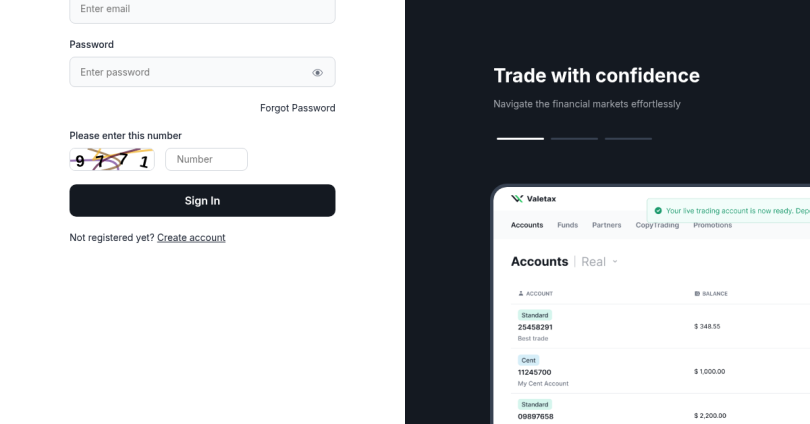Screen dimensions: 810x424
Task: Click the CAPTCHA number image
Action: tap(112, 160)
